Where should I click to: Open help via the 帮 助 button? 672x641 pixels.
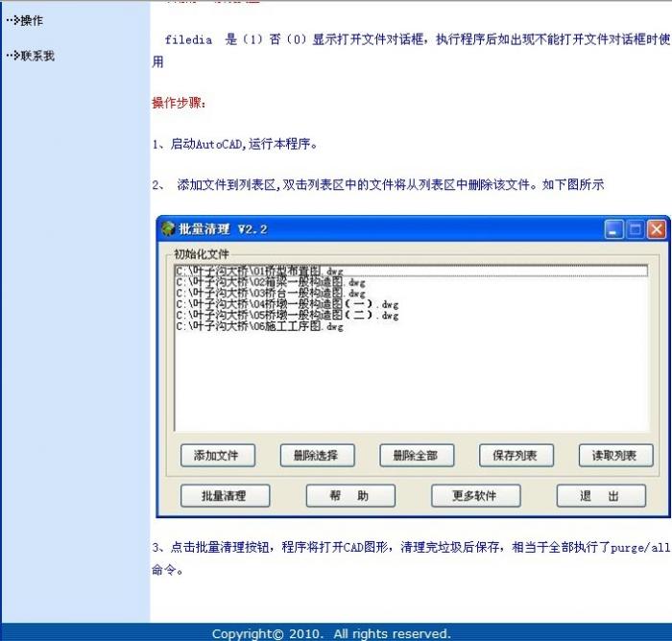(x=349, y=496)
